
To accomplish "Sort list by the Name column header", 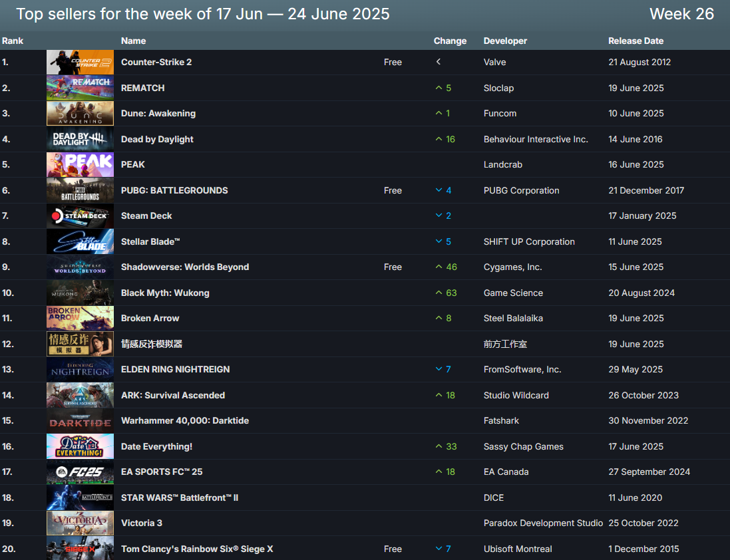I will pyautogui.click(x=133, y=41).
